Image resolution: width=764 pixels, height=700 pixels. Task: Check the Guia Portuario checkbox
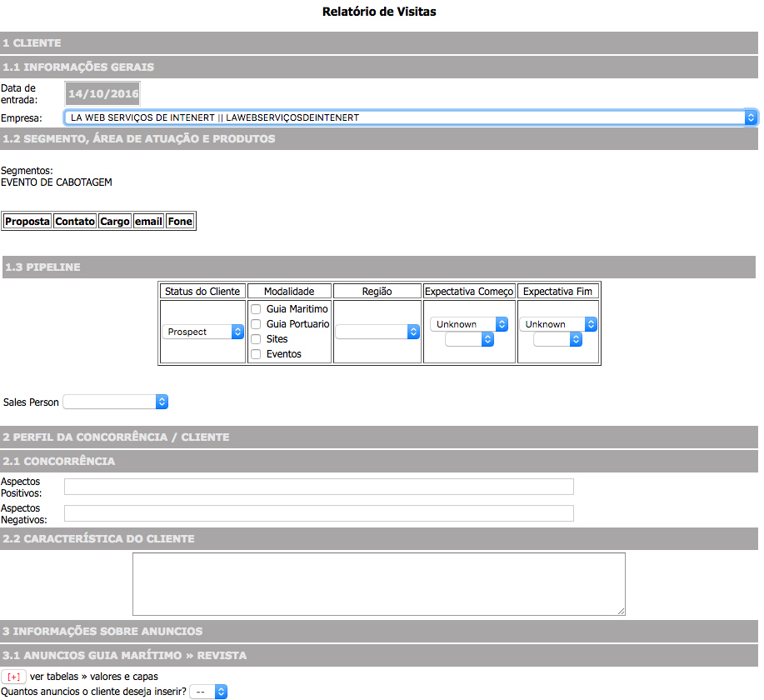tap(256, 324)
